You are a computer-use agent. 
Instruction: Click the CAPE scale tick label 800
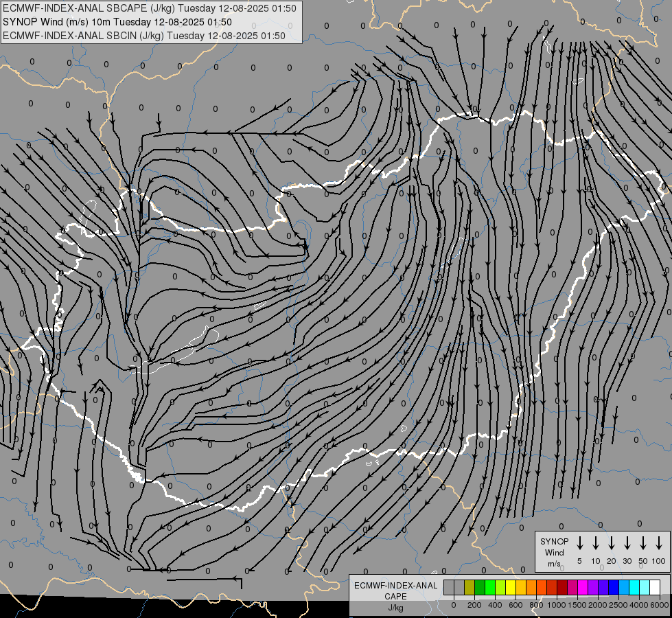point(536,605)
